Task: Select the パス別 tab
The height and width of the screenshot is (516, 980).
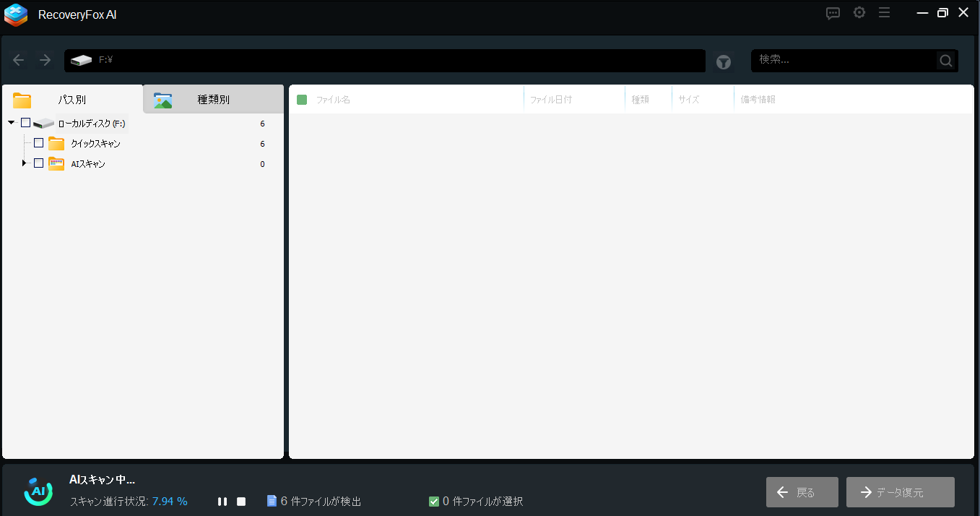Action: 72,100
